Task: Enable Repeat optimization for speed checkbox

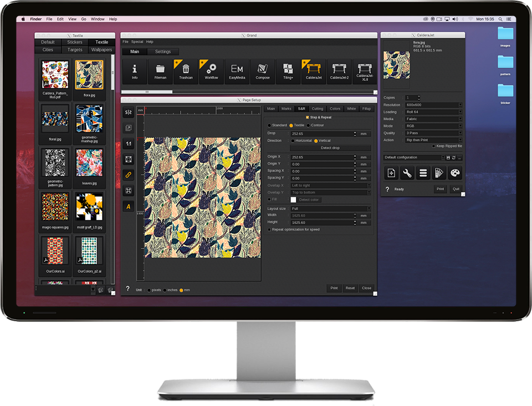Action: click(x=269, y=229)
